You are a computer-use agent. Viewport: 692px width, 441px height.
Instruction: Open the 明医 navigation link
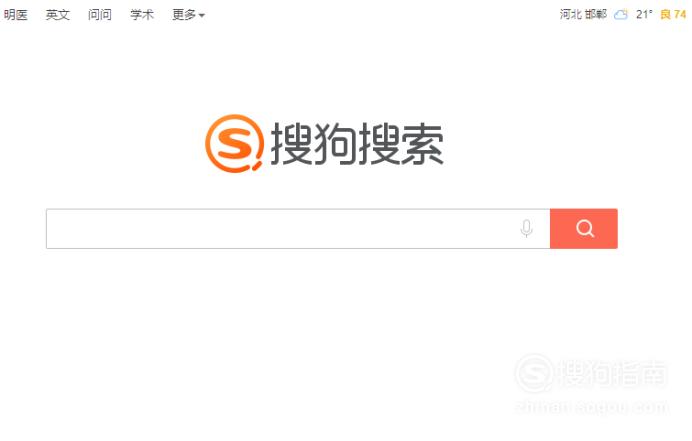15,15
